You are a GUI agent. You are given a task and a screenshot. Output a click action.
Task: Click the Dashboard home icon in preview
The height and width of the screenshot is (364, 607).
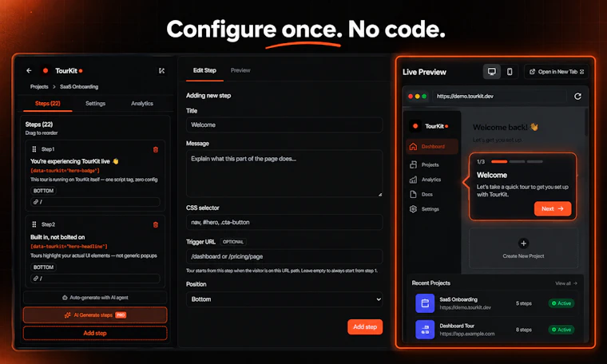pos(413,147)
